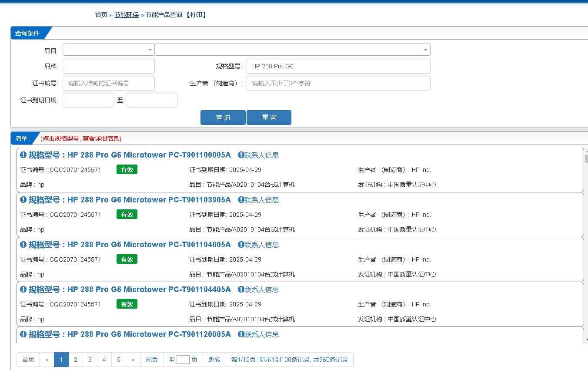Click info icon before PC-T901120005A model
This screenshot has width=588, height=370.
coord(23,334)
